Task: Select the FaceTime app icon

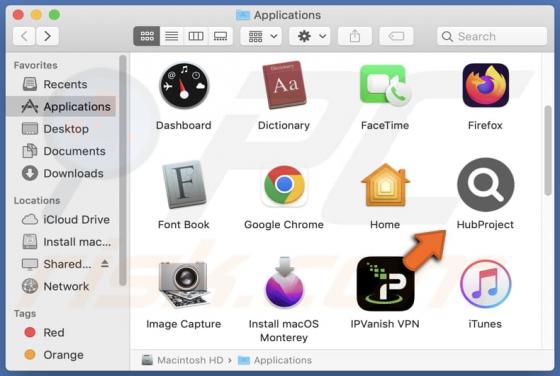Action: tap(385, 85)
